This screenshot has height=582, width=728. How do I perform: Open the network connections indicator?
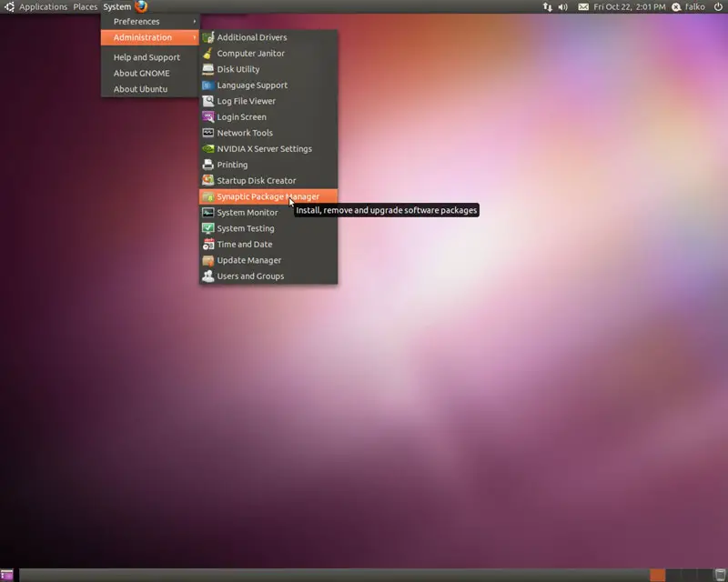(x=548, y=7)
